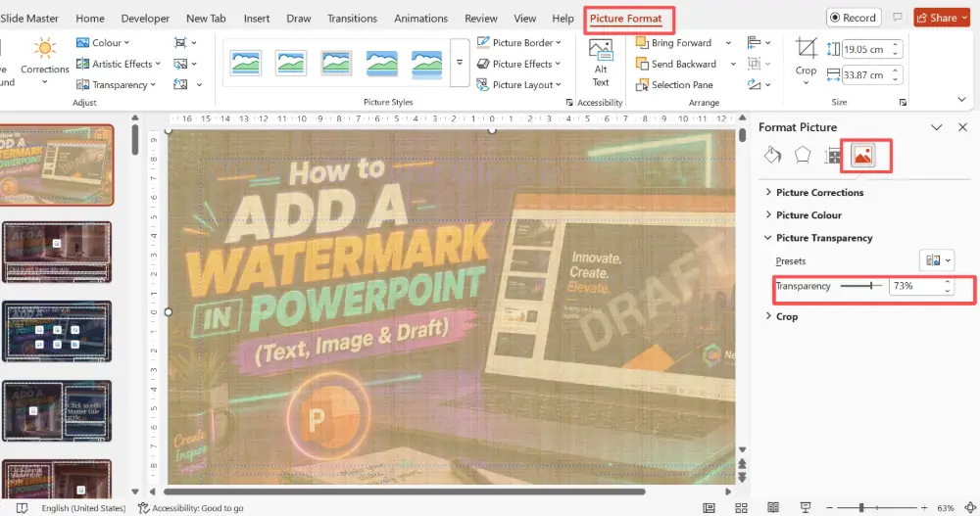Click Send Backward
Image resolution: width=980 pixels, height=516 pixels.
point(676,64)
